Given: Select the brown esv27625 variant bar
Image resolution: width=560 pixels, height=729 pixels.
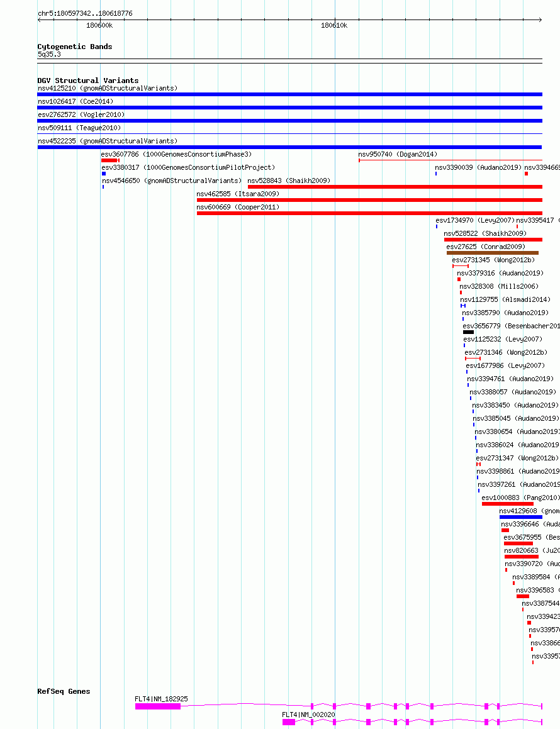Looking at the screenshot, I should [493, 253].
